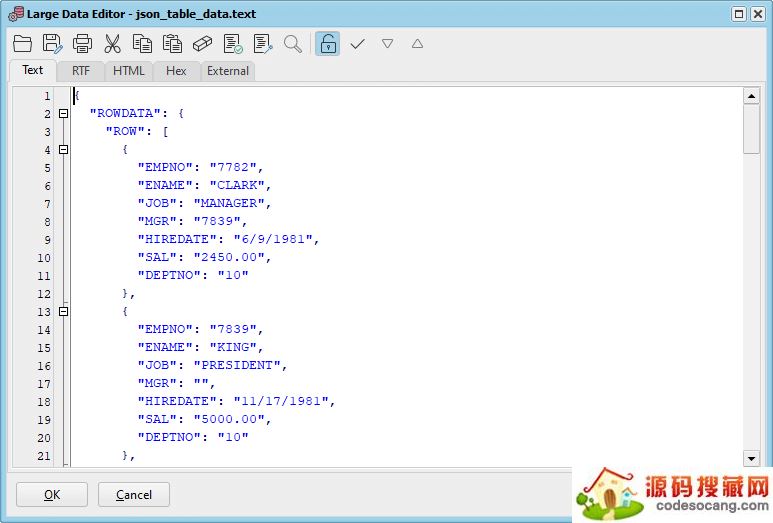Click the "SAL" key on line 19
773x523 pixels.
[x=157, y=419]
